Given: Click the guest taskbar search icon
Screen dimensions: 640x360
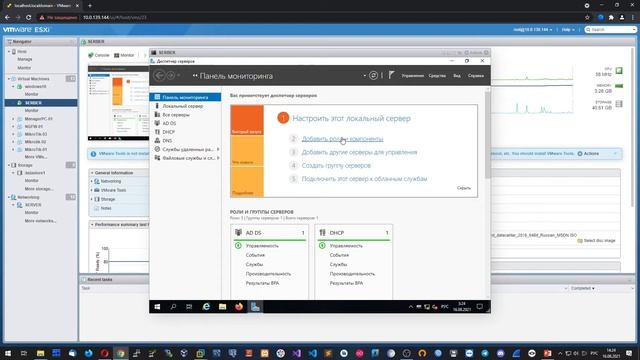Looking at the screenshot, I should [x=173, y=307].
